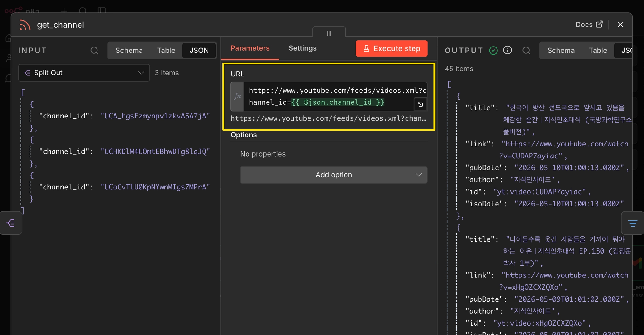Open the previous node Split Out side button
This screenshot has height=335, width=644.
pos(11,223)
